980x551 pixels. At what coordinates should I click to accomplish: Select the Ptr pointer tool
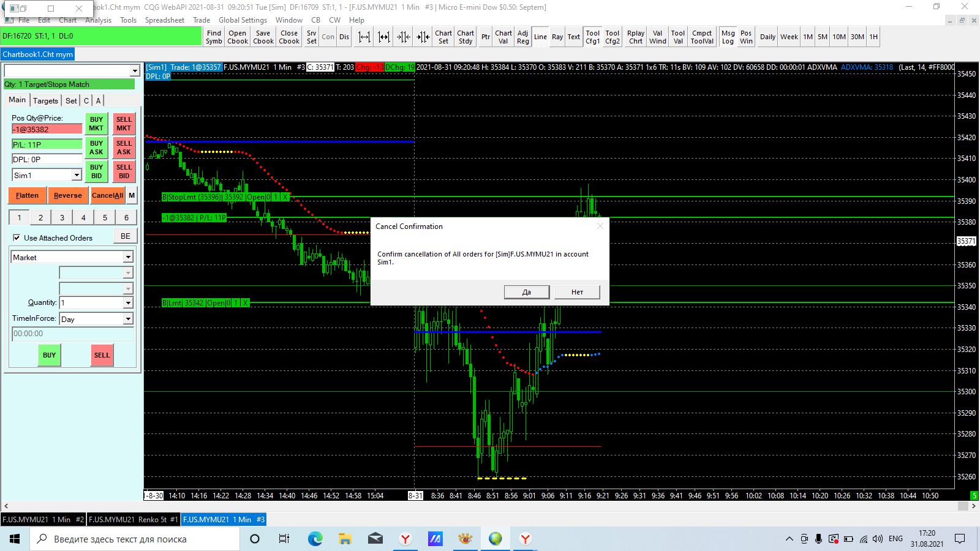pyautogui.click(x=486, y=37)
